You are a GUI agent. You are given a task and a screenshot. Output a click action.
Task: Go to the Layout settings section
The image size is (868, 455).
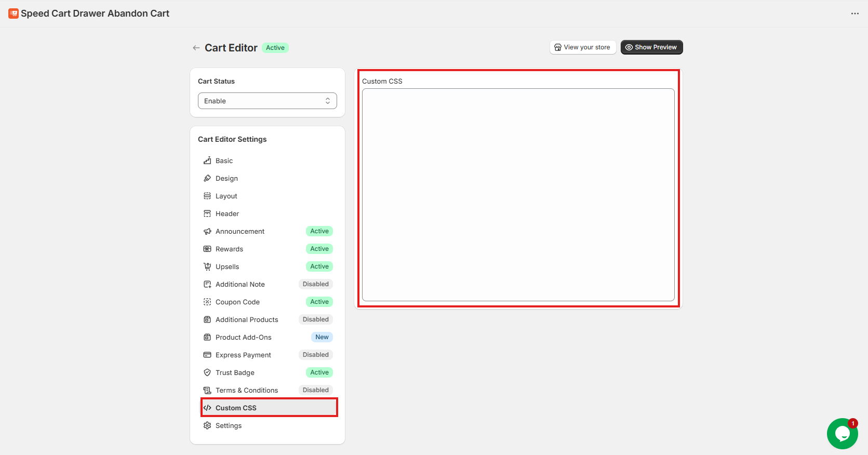tap(226, 196)
